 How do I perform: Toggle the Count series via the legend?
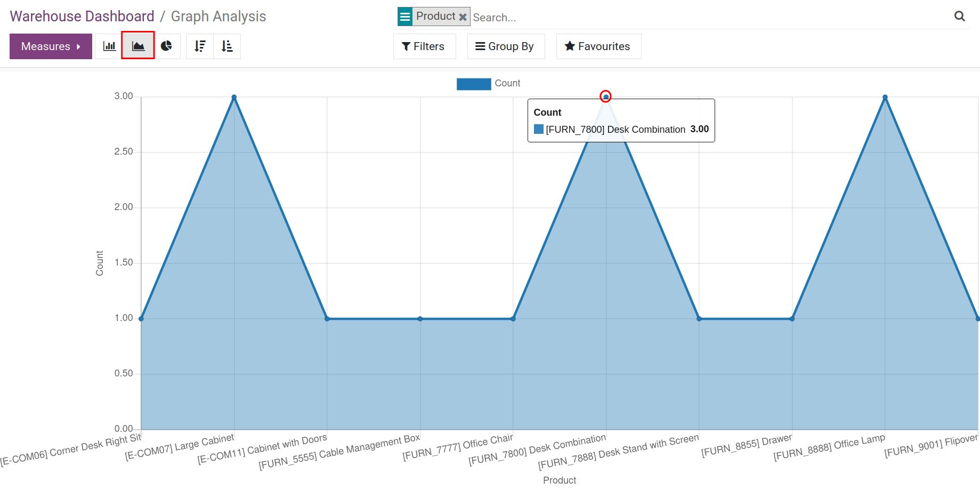pos(473,84)
